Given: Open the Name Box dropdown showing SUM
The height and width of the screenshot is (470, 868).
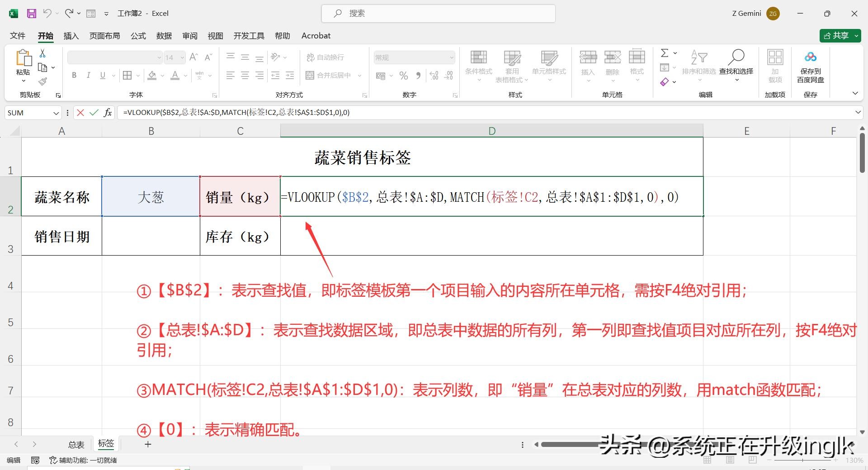Looking at the screenshot, I should [x=56, y=113].
